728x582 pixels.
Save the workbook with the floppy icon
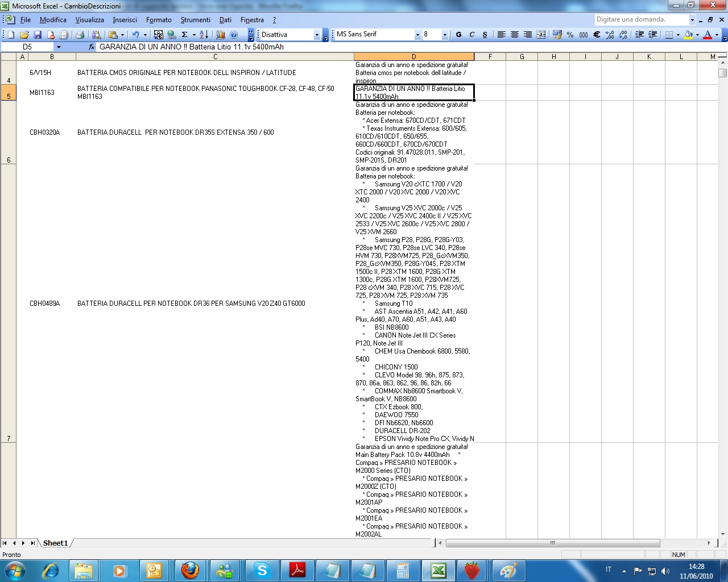click(x=38, y=35)
